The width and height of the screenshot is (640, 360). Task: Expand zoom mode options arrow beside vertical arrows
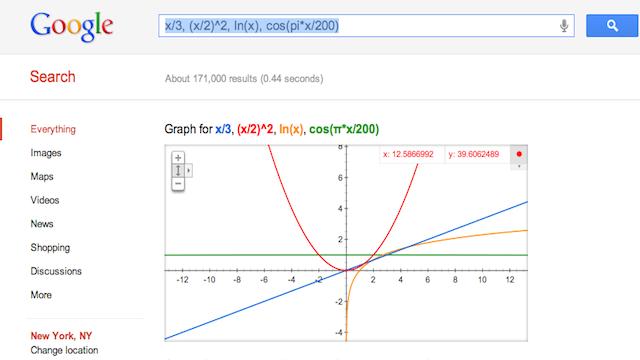tap(189, 171)
